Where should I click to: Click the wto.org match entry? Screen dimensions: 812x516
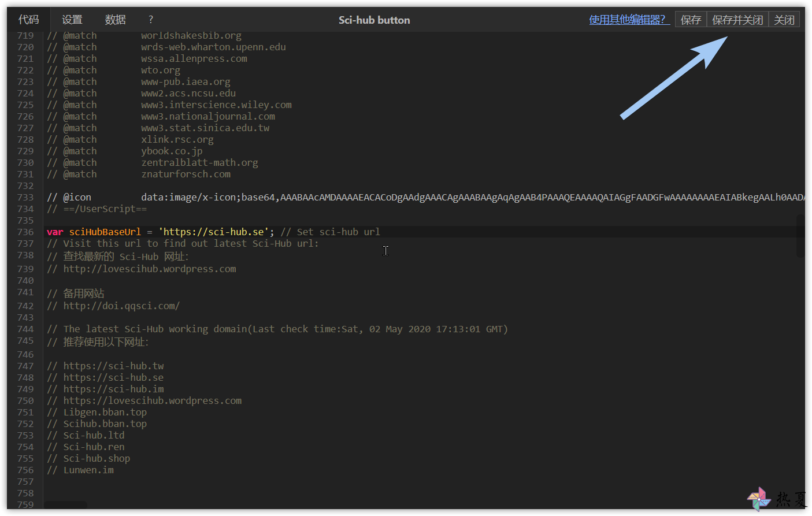pos(161,70)
